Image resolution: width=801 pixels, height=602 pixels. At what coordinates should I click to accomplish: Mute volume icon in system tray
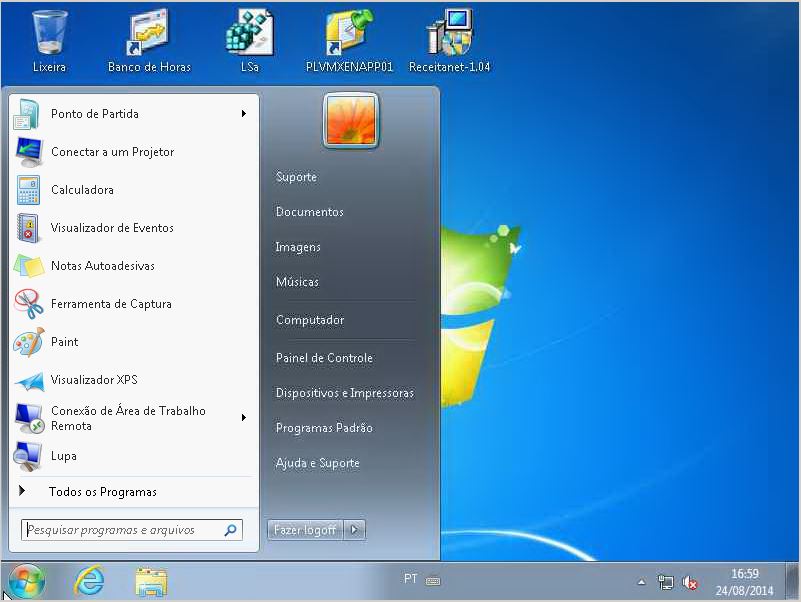[690, 582]
